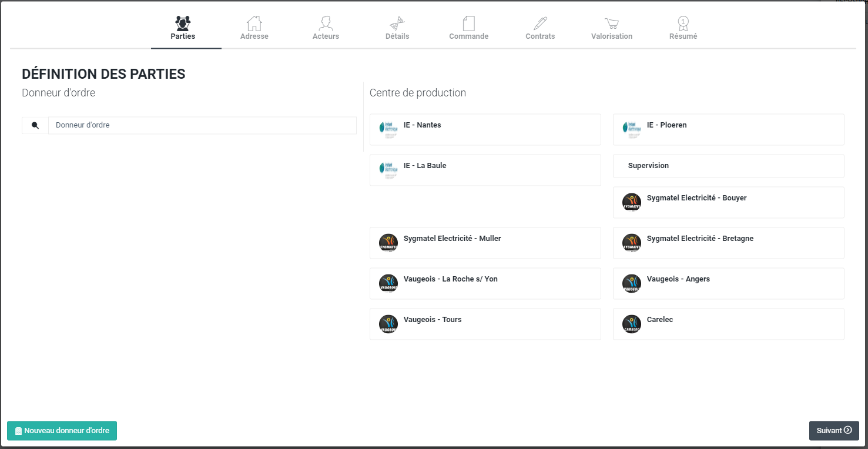Type in the Donneur d'ordre search field
Image resolution: width=868 pixels, height=449 pixels.
coord(202,125)
